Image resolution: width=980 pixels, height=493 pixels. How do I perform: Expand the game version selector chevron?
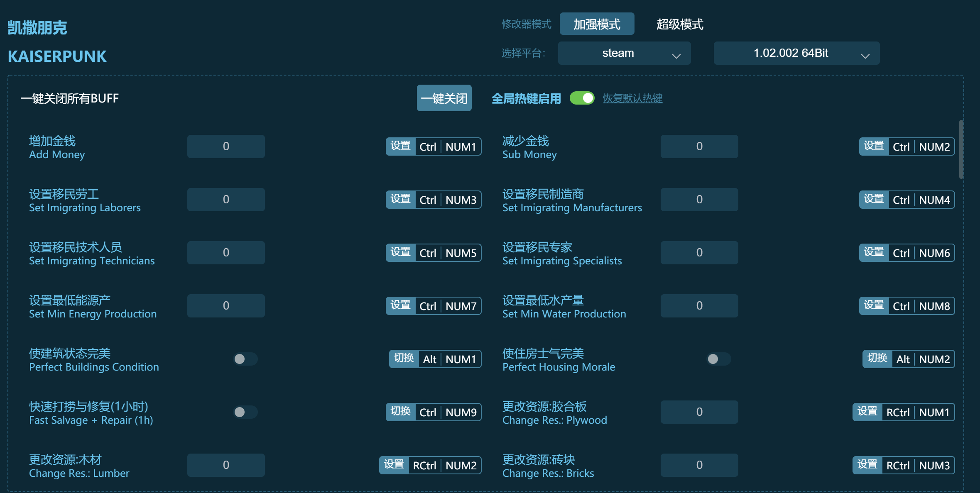coord(865,54)
